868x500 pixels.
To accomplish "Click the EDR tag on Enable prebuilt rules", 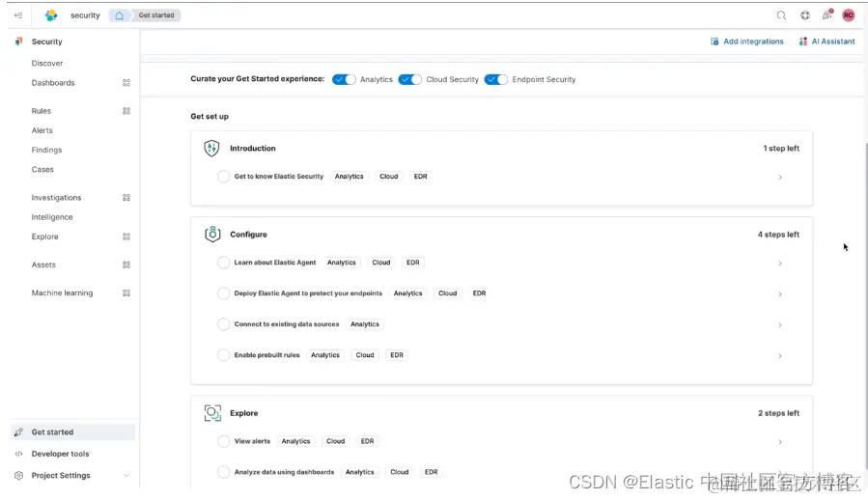I will (x=397, y=355).
